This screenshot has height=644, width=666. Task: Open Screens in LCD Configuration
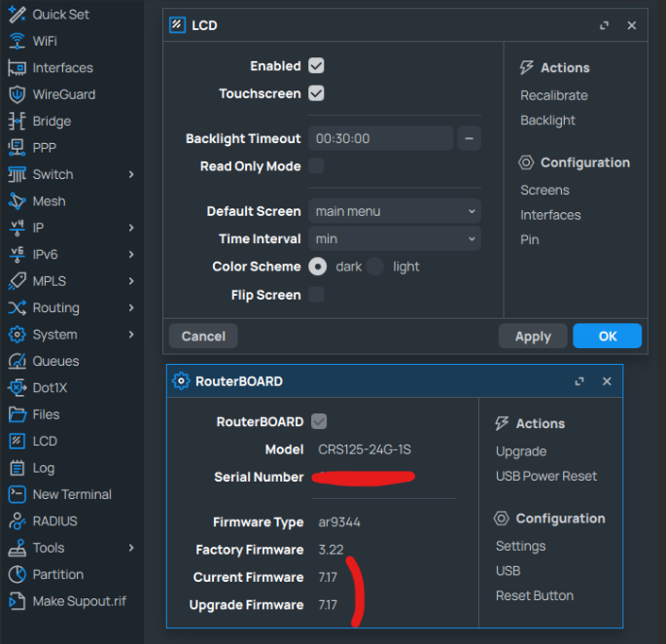pos(544,190)
